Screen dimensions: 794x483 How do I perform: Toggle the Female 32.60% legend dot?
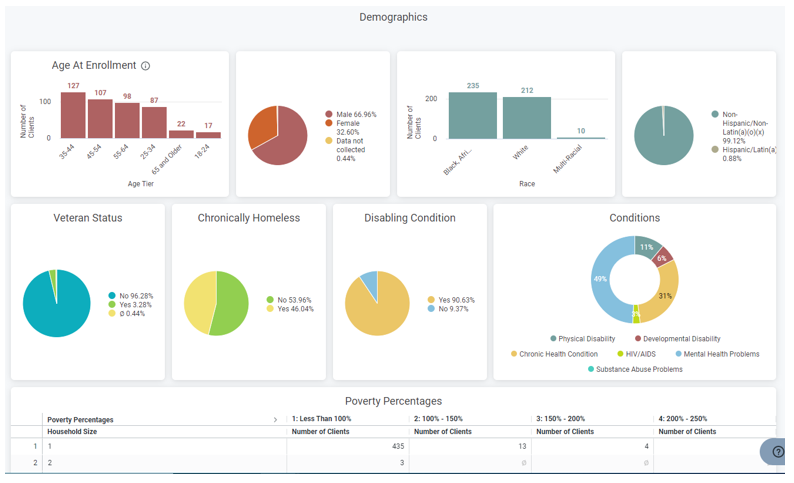(329, 123)
